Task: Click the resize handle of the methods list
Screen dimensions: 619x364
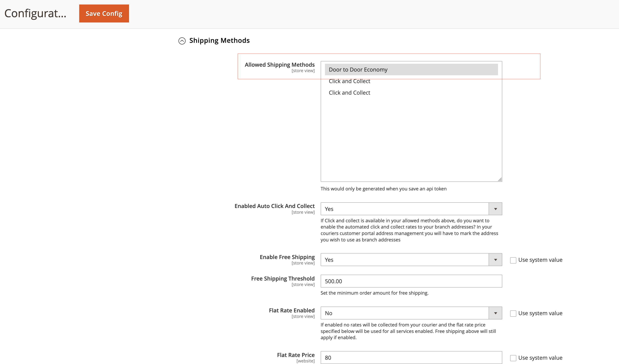Action: point(500,179)
